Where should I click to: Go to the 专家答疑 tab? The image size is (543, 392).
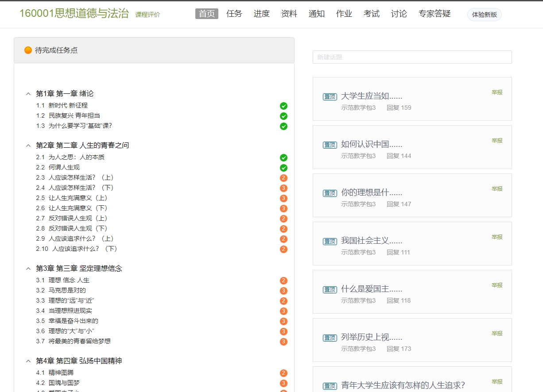(434, 14)
